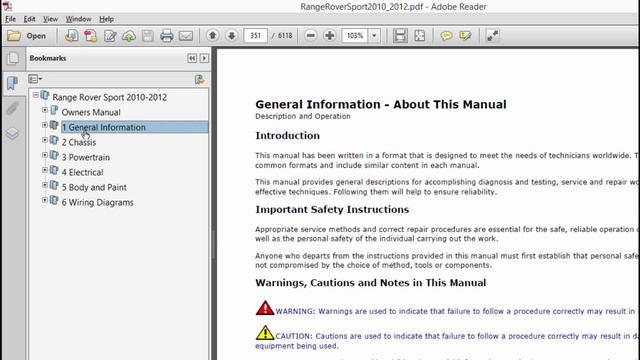The image size is (640, 360).
Task: Select the highlight text tool
Action: coord(465,36)
